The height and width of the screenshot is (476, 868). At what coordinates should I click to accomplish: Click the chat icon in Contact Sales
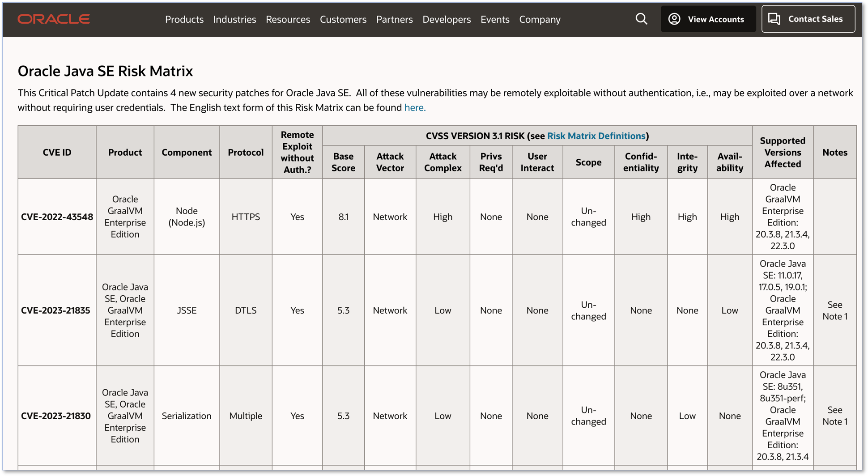click(x=774, y=19)
